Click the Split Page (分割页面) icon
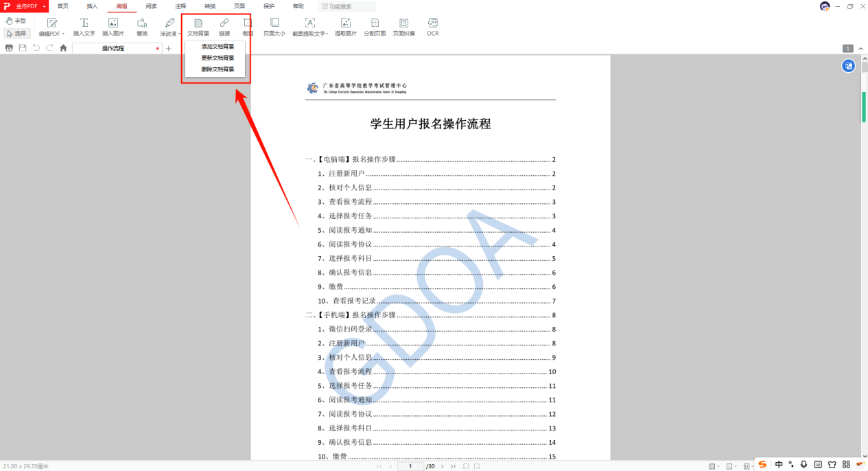868x471 pixels. (376, 26)
